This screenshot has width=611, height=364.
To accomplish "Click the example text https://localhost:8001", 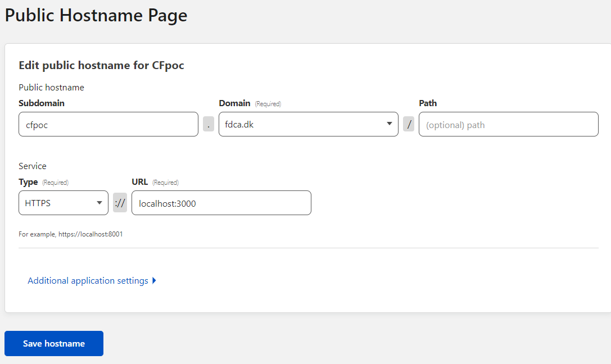I will (90, 234).
